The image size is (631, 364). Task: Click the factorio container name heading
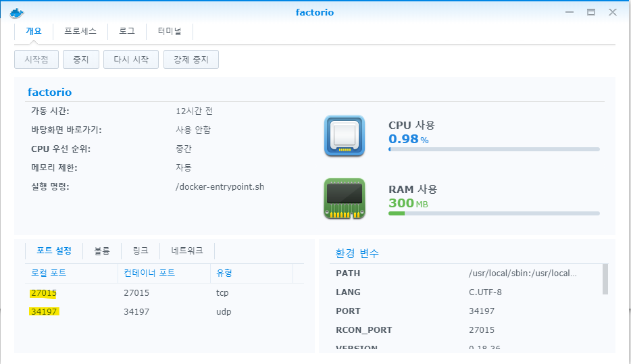coord(49,92)
